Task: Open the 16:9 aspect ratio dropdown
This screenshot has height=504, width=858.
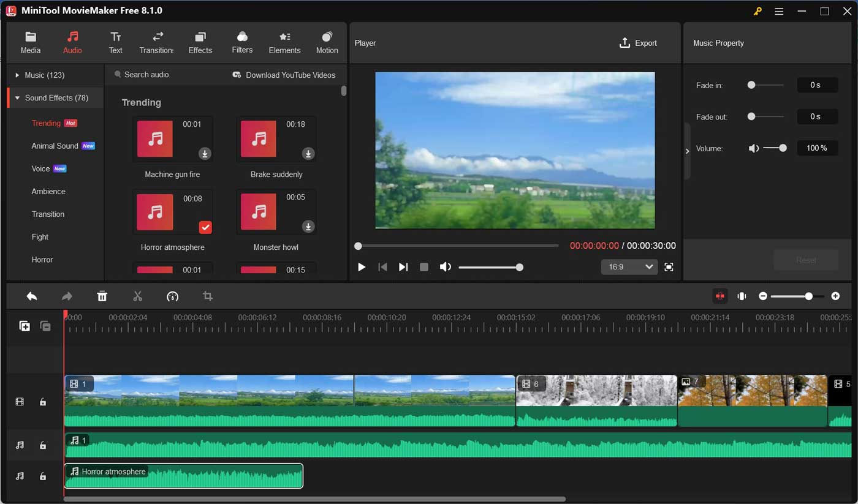Action: [x=629, y=267]
